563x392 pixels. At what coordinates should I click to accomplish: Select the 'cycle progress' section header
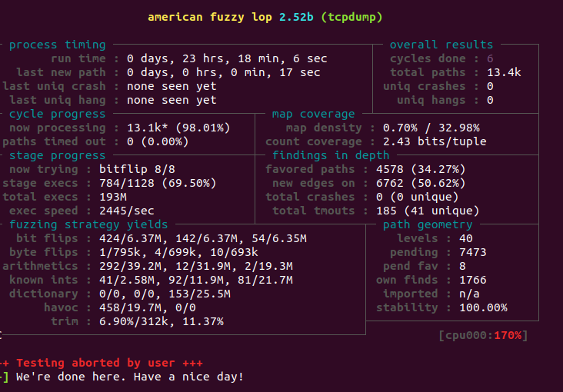click(x=57, y=114)
